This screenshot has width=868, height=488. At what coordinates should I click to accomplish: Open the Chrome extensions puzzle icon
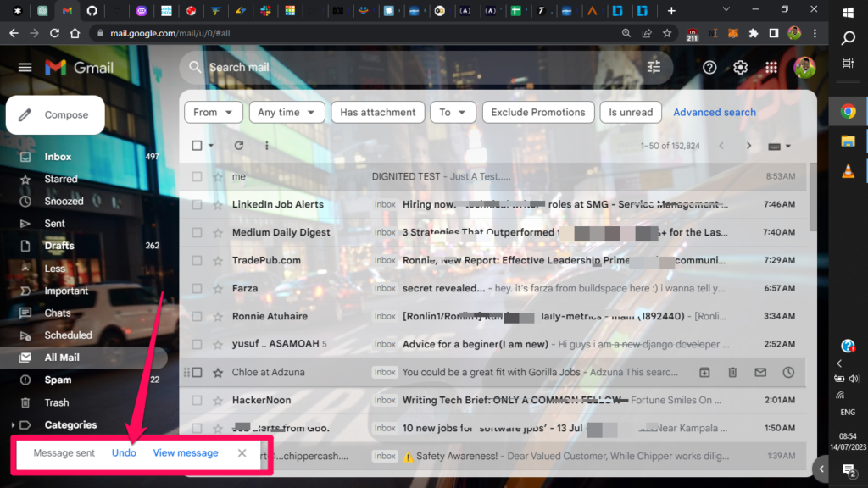pos(754,33)
